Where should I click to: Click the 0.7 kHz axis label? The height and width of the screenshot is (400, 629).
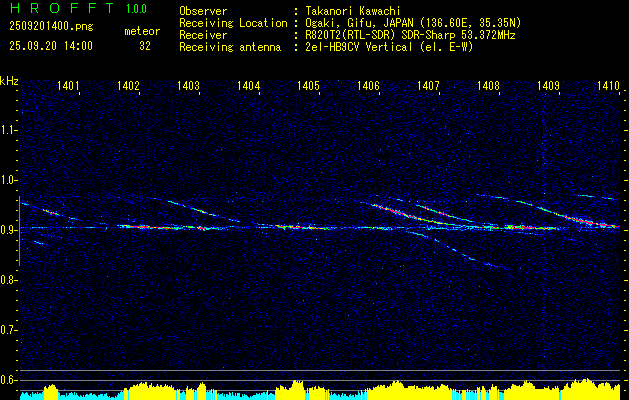[8, 330]
